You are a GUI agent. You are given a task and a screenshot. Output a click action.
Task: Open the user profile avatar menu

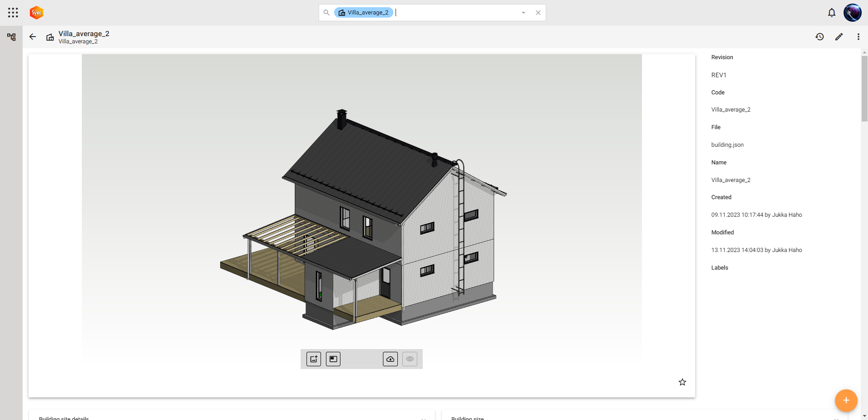tap(852, 13)
